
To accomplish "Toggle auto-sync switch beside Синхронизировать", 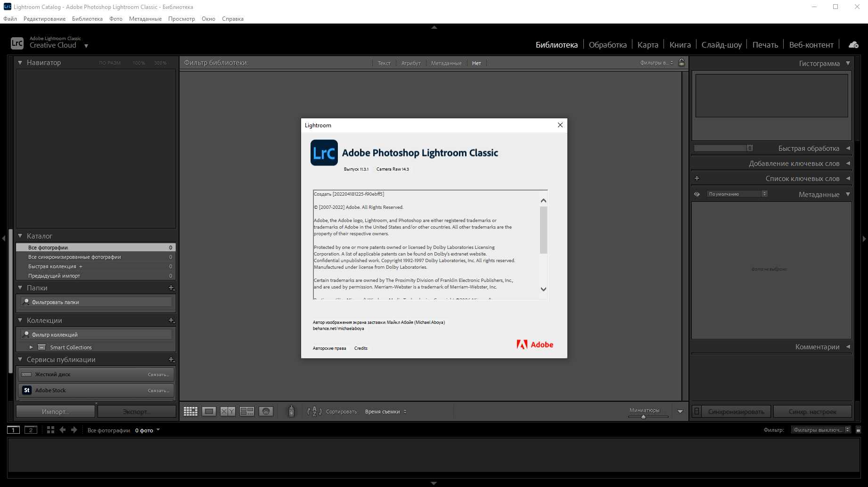I will [697, 412].
